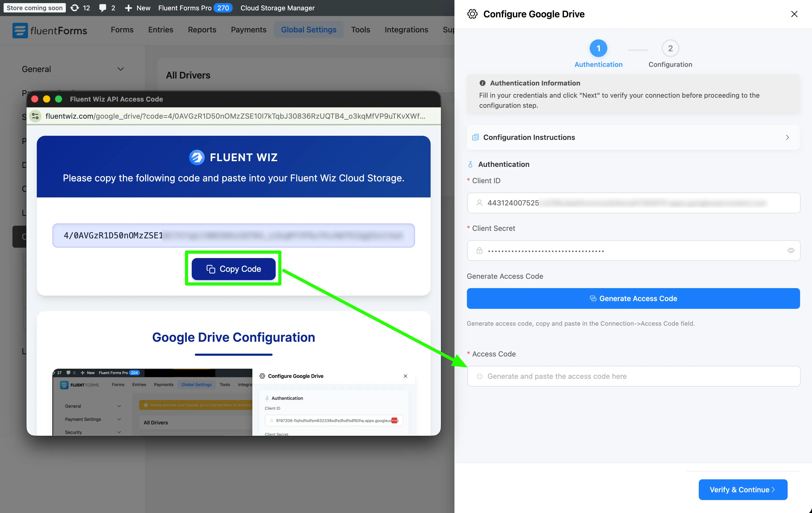This screenshot has width=812, height=513.
Task: Click the Copy Code button
Action: click(233, 269)
